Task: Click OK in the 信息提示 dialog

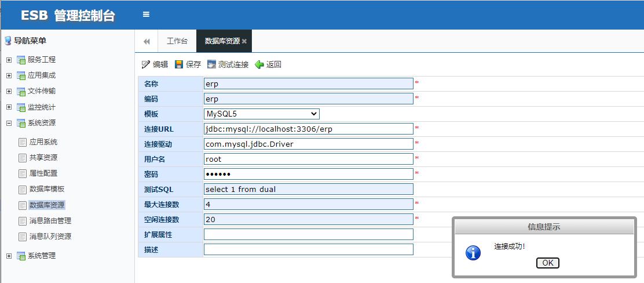Action: [547, 263]
